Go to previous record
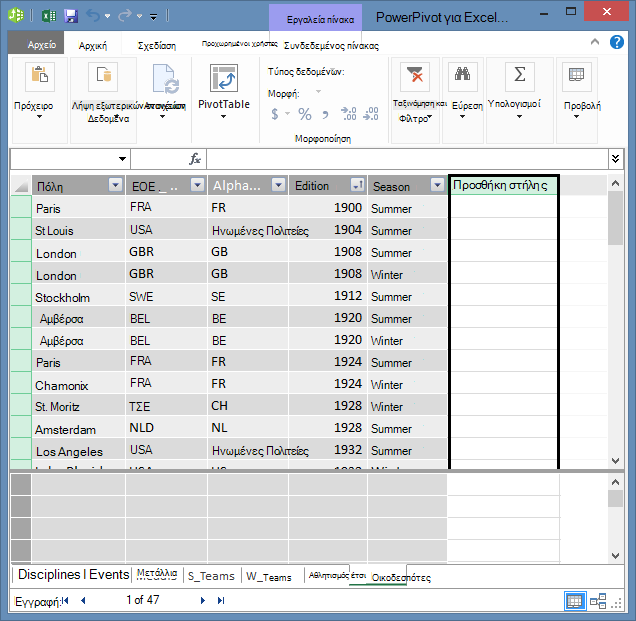636x621 pixels. (x=83, y=600)
